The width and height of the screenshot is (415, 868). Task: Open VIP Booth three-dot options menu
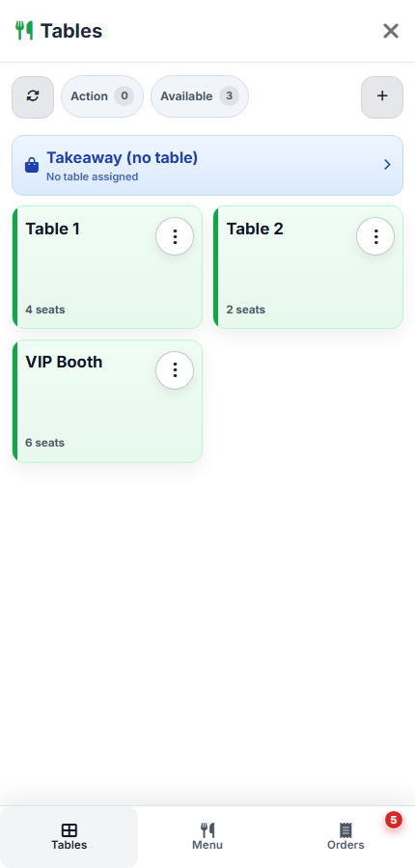point(175,370)
